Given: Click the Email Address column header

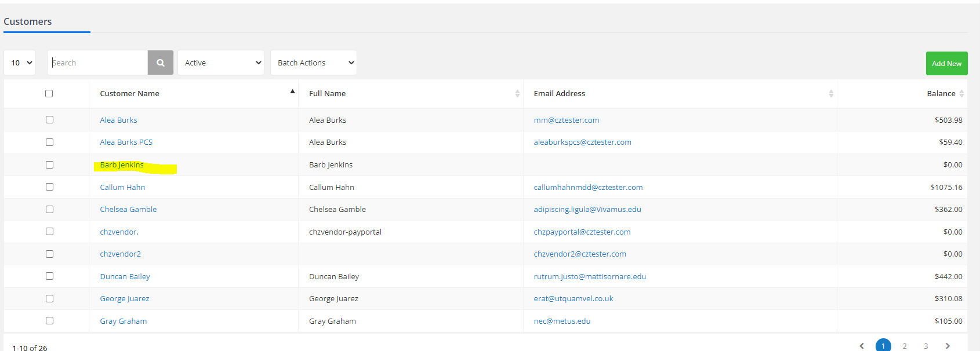Looking at the screenshot, I should [559, 93].
